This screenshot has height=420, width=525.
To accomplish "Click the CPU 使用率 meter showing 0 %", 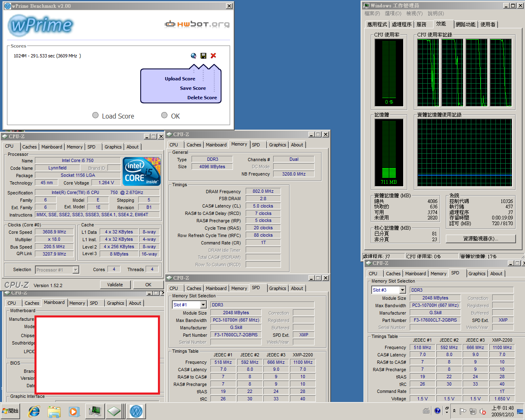I will (389, 73).
